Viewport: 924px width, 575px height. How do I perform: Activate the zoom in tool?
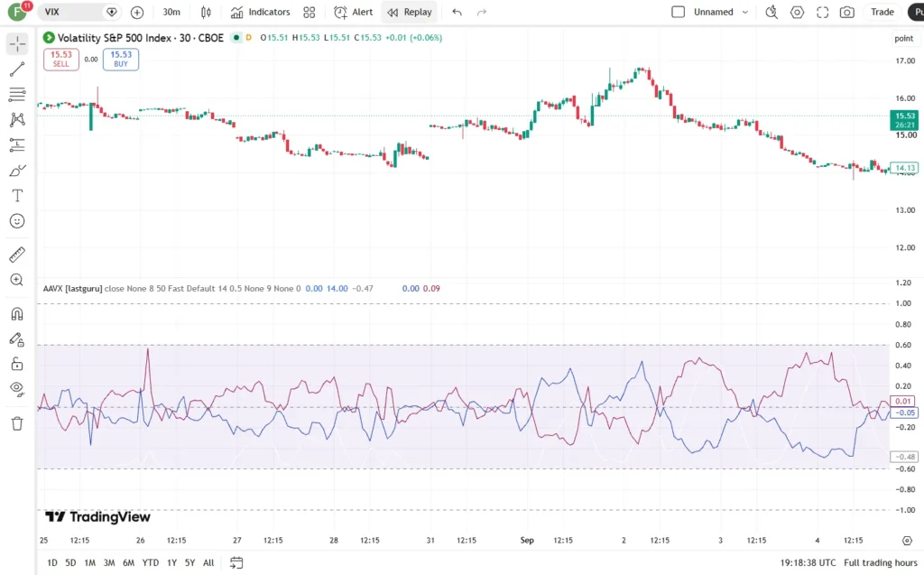[17, 280]
